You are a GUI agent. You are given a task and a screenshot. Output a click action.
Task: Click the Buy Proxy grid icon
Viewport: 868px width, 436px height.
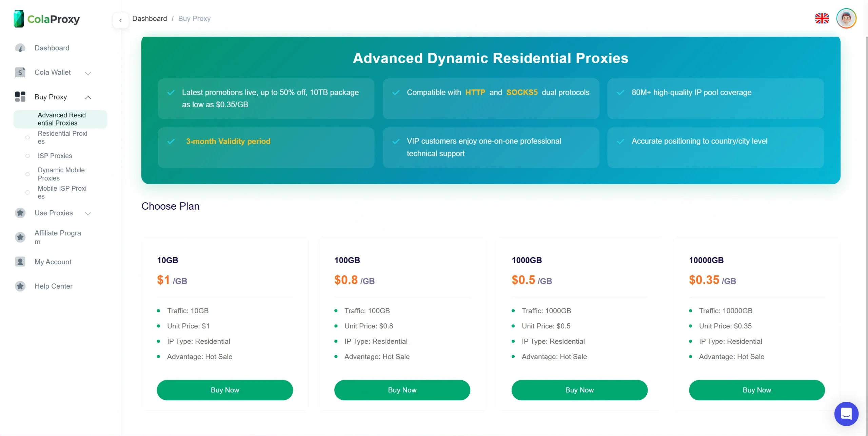[20, 97]
